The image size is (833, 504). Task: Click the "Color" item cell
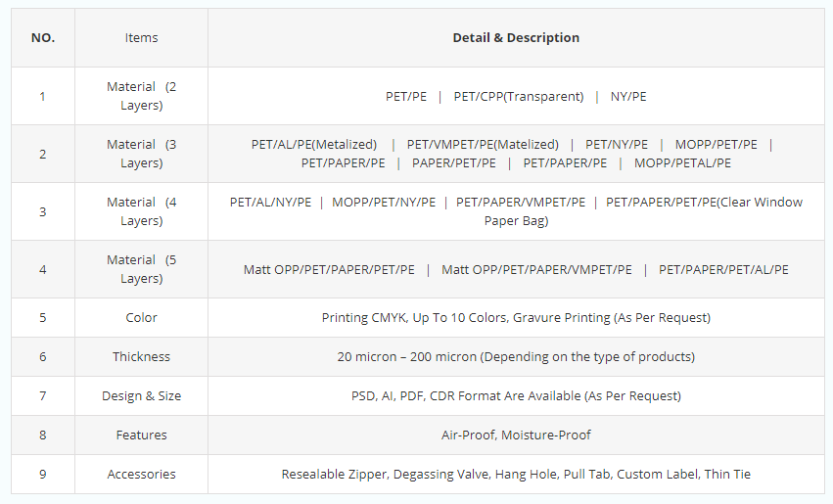[141, 318]
